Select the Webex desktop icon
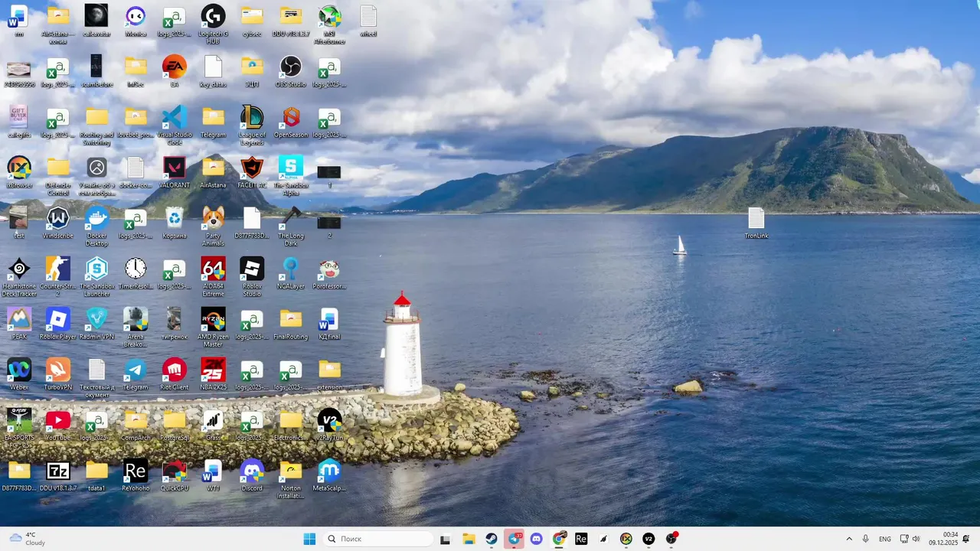Viewport: 980px width, 551px height. (19, 374)
